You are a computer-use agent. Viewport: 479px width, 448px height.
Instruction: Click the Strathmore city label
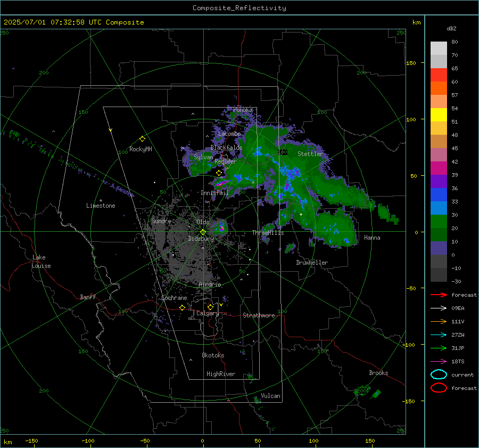pos(259,315)
